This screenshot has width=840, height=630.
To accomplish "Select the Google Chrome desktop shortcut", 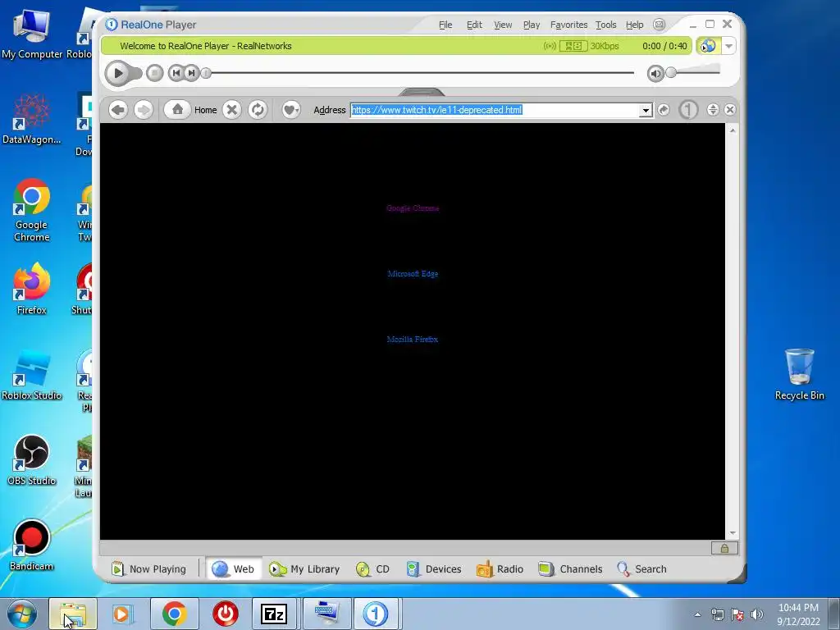I will point(32,210).
